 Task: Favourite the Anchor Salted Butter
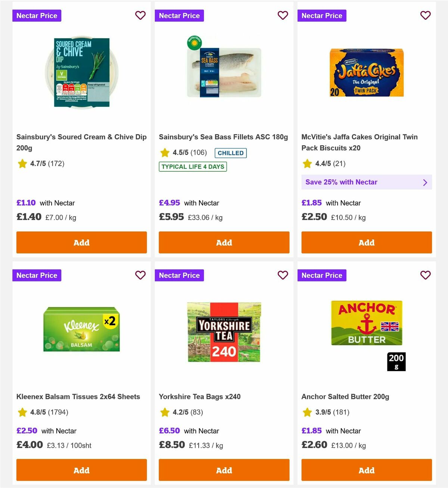click(425, 275)
